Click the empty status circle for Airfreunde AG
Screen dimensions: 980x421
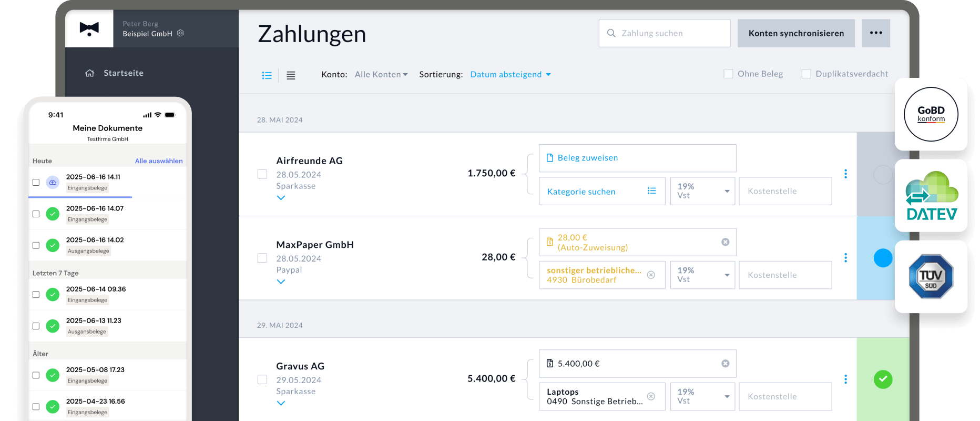pos(883,174)
